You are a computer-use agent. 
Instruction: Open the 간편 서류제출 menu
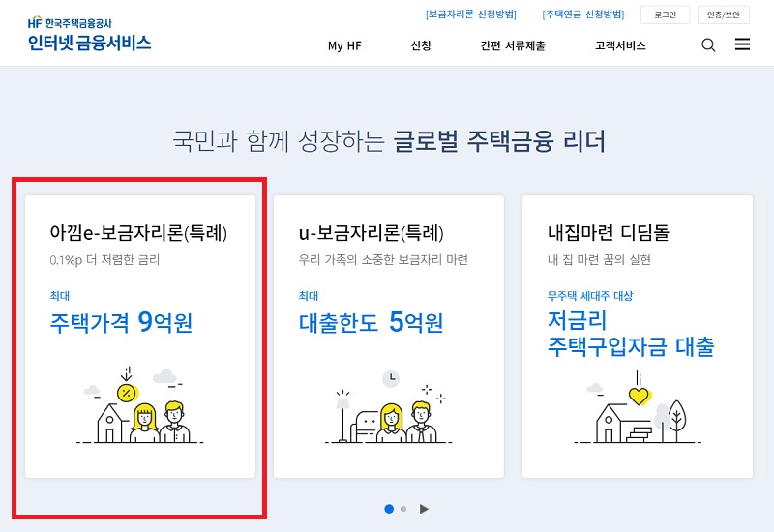point(513,45)
